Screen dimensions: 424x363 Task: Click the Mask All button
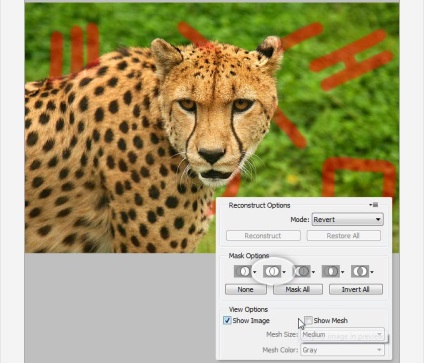[x=298, y=289]
